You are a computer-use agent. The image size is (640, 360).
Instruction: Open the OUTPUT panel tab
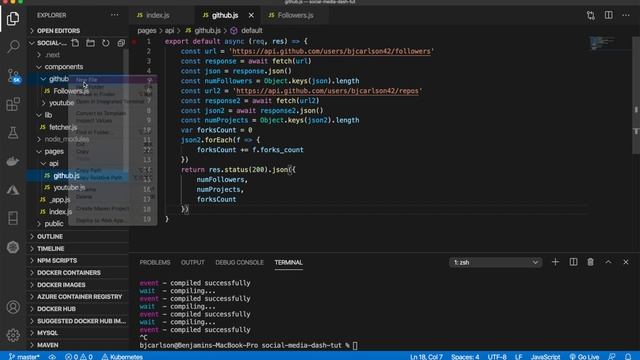[193, 262]
